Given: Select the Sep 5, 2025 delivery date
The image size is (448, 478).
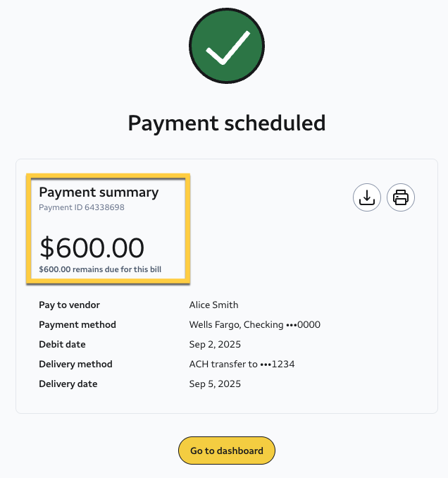Looking at the screenshot, I should [x=215, y=384].
